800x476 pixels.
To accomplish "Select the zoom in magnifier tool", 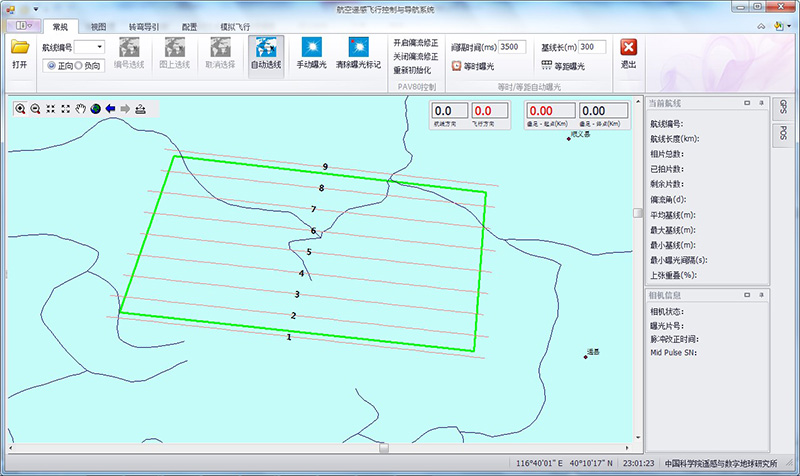I will tap(20, 108).
